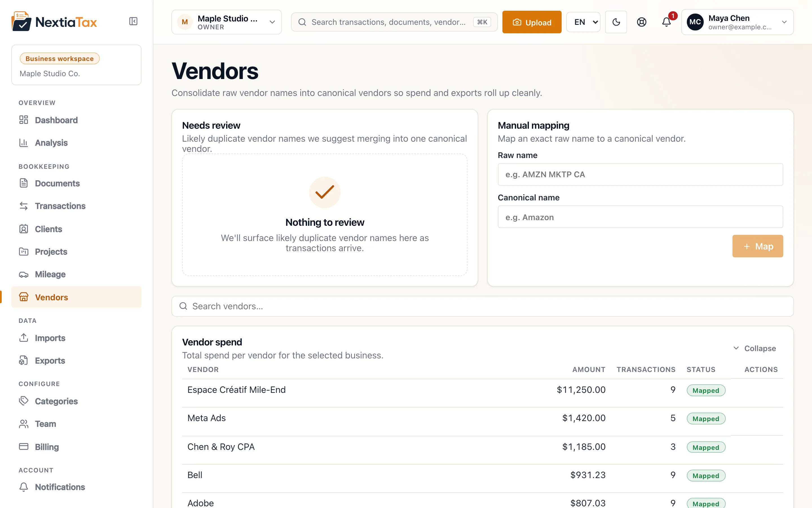Click the ⌘K shortcut badge

point(482,22)
